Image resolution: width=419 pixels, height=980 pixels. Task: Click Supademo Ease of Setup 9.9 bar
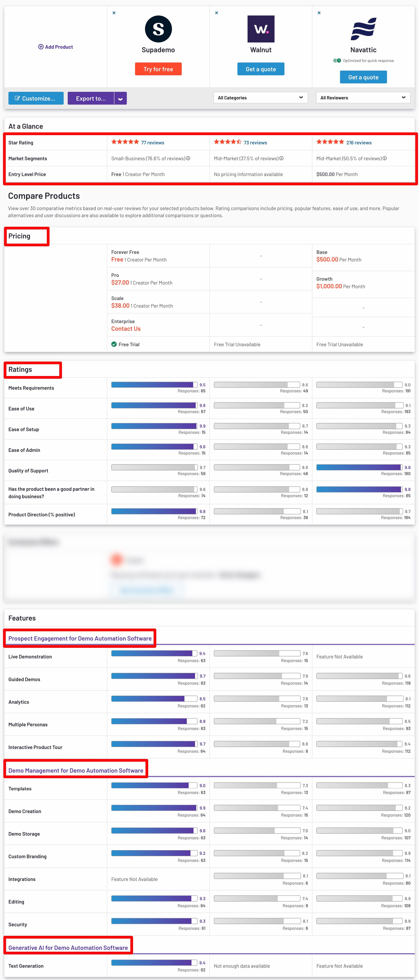154,426
